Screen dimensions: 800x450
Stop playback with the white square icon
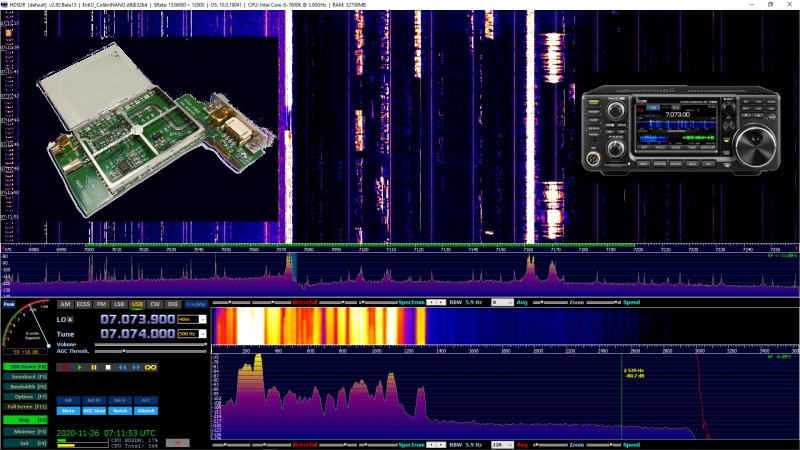pyautogui.click(x=108, y=367)
